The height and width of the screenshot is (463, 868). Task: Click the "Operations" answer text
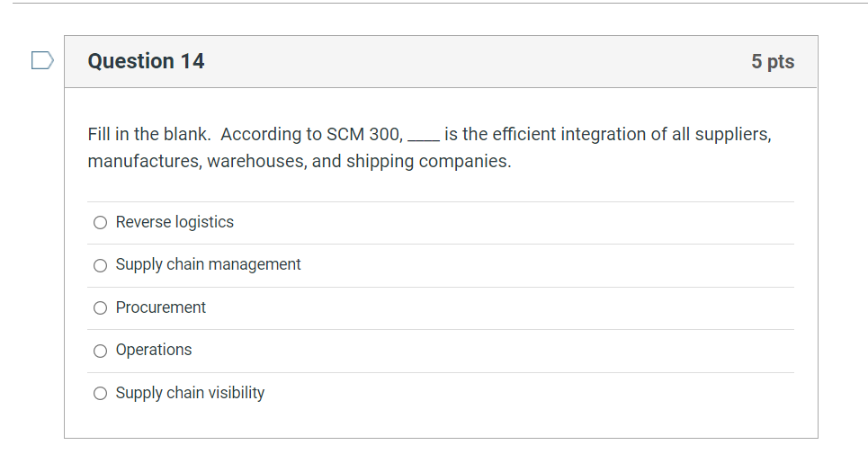[154, 350]
